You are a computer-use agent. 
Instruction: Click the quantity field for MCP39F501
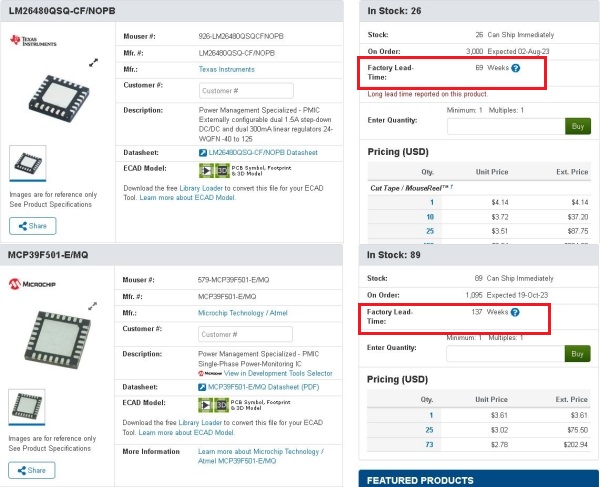[505, 354]
